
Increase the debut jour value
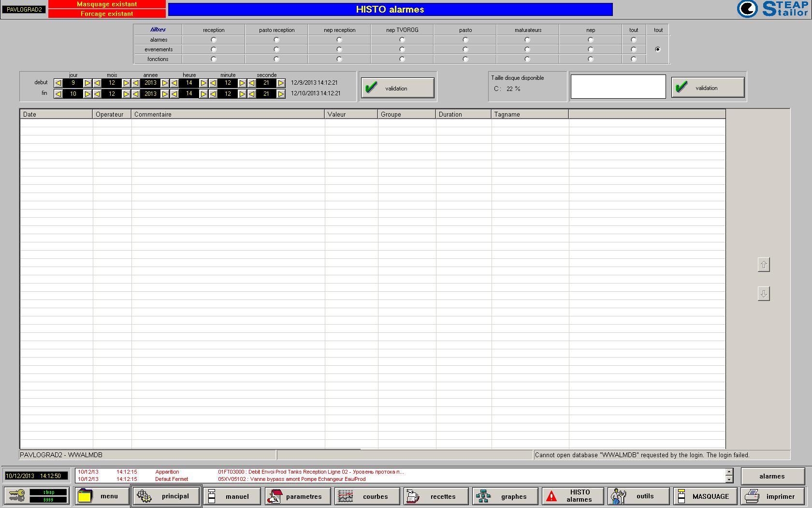tap(87, 83)
